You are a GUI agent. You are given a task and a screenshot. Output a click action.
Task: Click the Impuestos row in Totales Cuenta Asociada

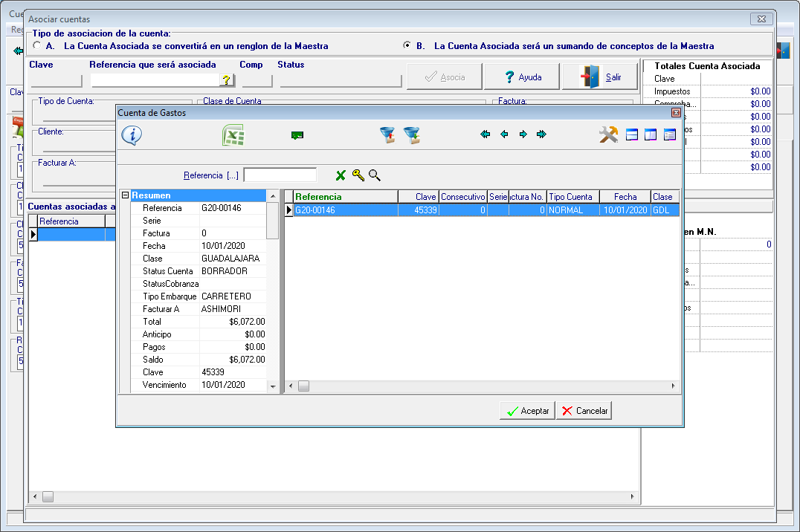coord(708,91)
